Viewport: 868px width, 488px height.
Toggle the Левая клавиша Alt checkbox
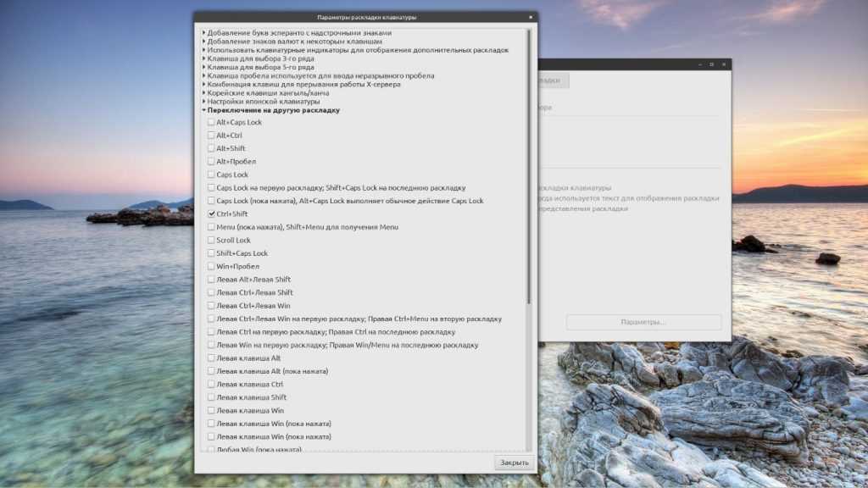(211, 358)
